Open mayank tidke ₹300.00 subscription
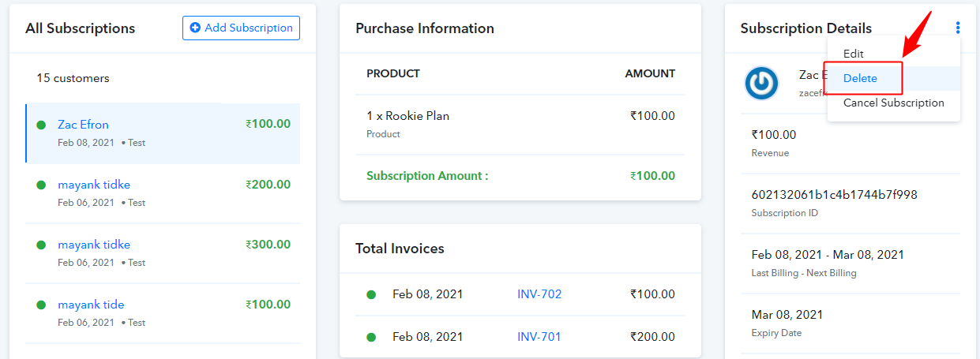This screenshot has height=359, width=980. [x=163, y=253]
